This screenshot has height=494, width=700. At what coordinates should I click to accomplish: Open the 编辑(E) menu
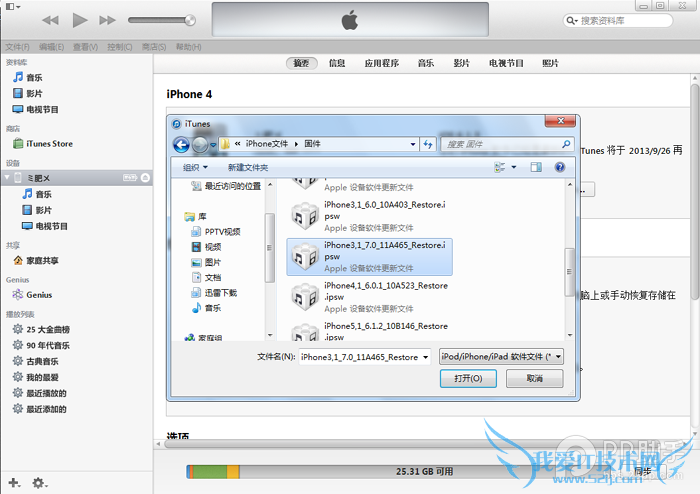click(51, 47)
